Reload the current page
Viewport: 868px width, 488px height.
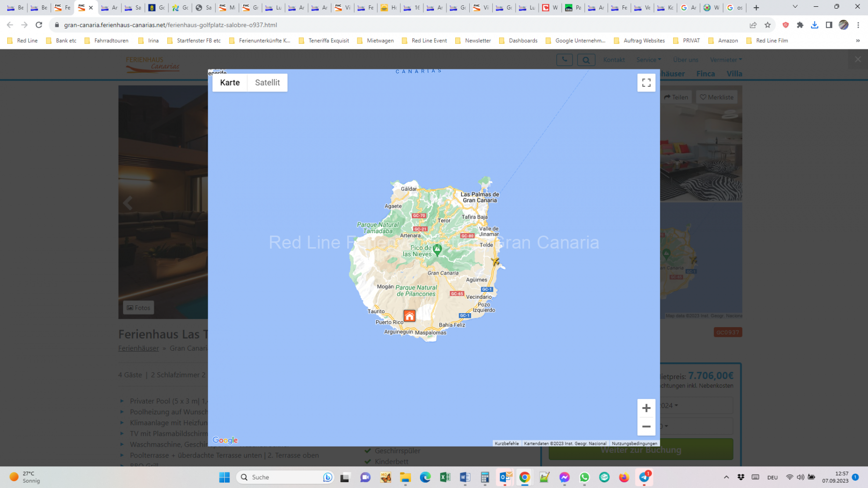[39, 25]
